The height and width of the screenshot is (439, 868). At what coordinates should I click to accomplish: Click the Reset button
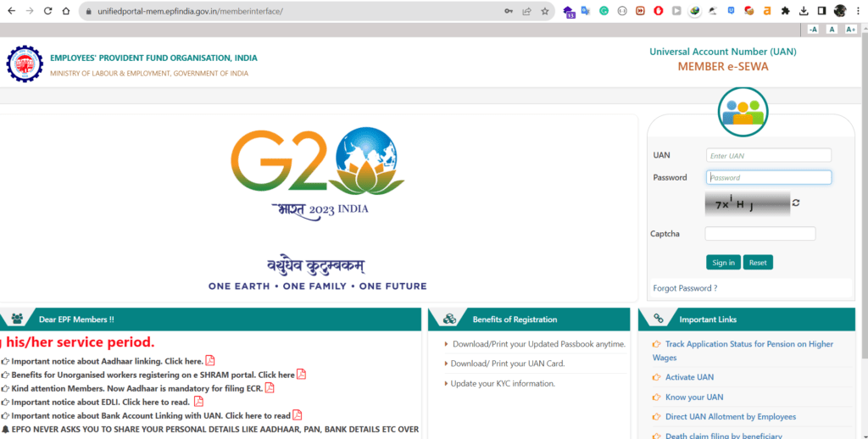tap(758, 263)
